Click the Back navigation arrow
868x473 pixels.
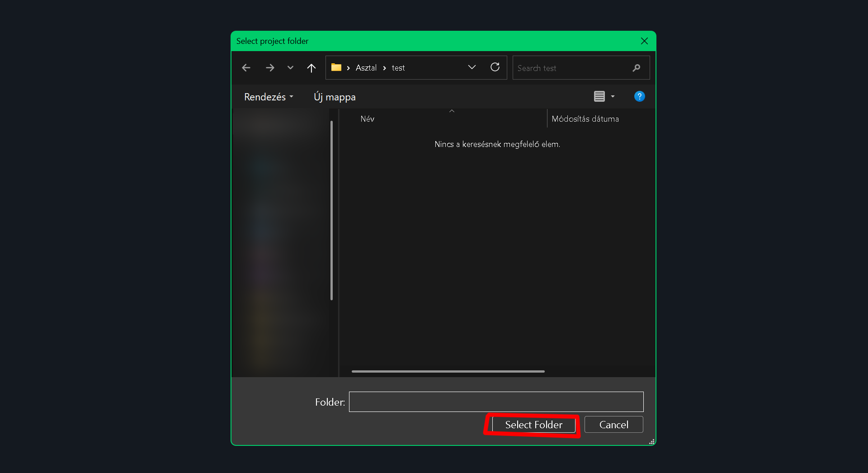click(x=246, y=68)
